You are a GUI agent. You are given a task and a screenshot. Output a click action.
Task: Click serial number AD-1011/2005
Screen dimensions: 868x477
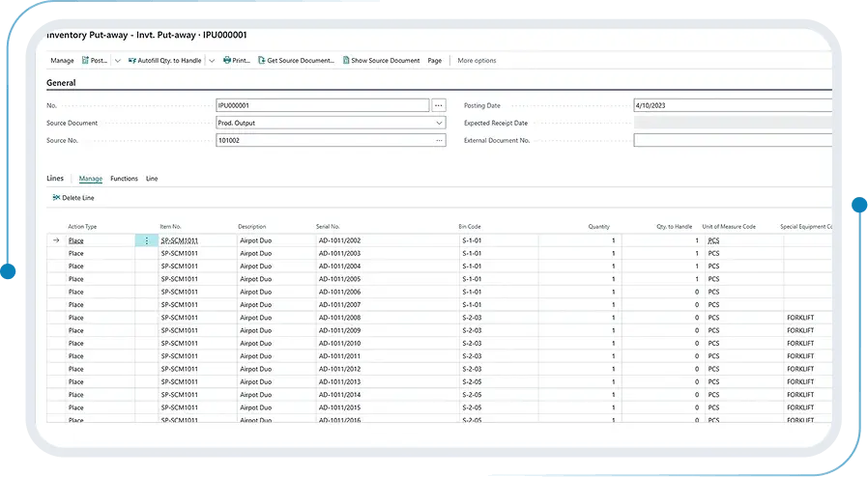point(339,279)
